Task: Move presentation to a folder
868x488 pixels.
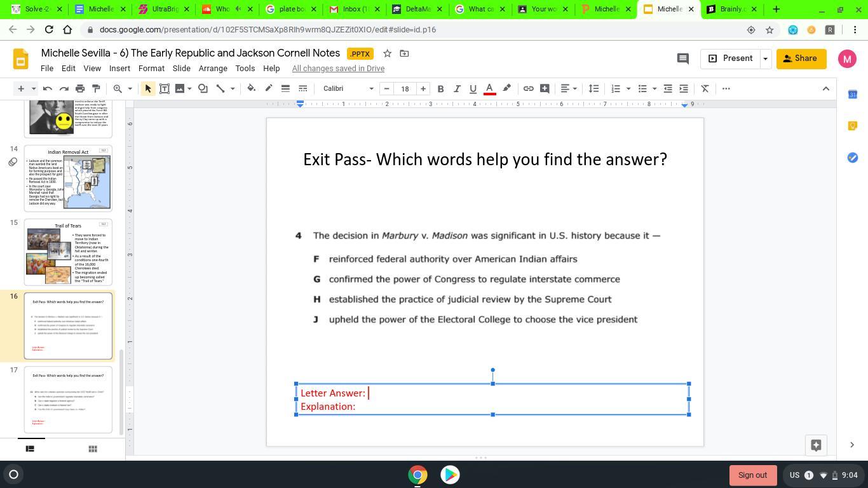Action: (404, 53)
